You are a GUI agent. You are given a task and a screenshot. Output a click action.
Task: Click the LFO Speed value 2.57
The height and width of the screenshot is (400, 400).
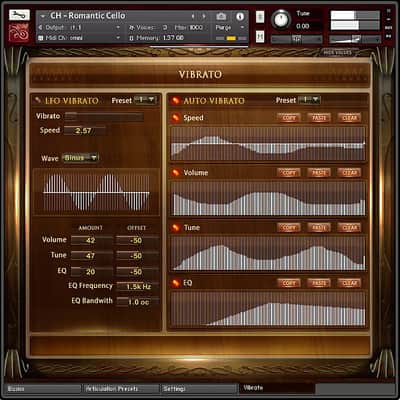[x=85, y=131]
